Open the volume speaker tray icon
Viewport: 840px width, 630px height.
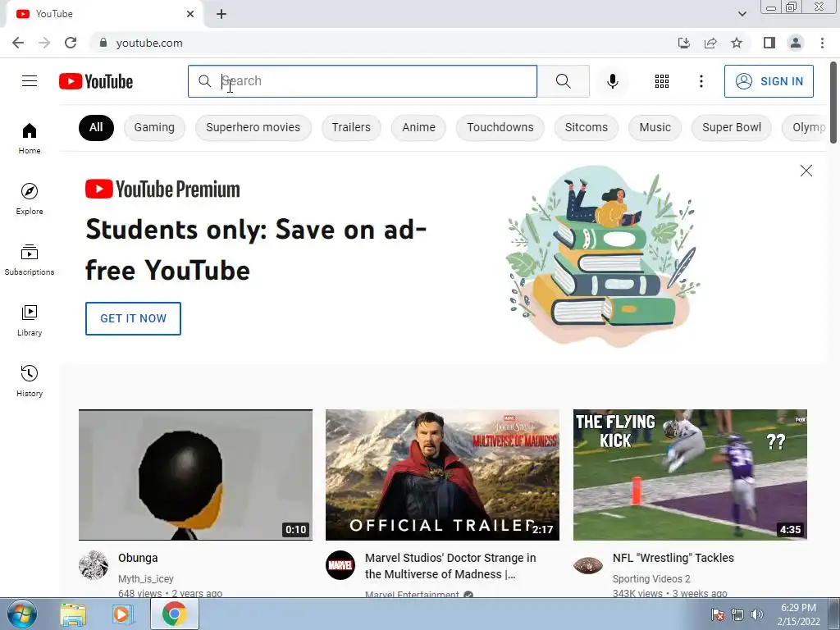click(x=757, y=614)
